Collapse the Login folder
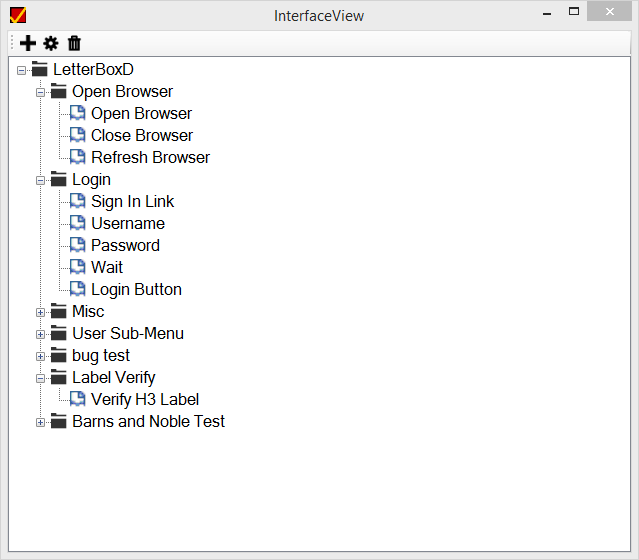Screen dimensions: 639x560 (x=40, y=181)
